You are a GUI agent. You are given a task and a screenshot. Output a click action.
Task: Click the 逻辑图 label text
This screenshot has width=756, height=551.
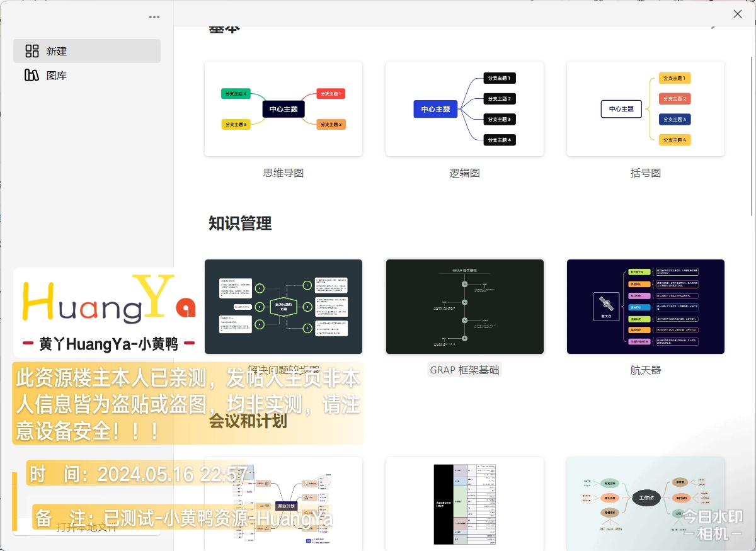[x=464, y=173]
